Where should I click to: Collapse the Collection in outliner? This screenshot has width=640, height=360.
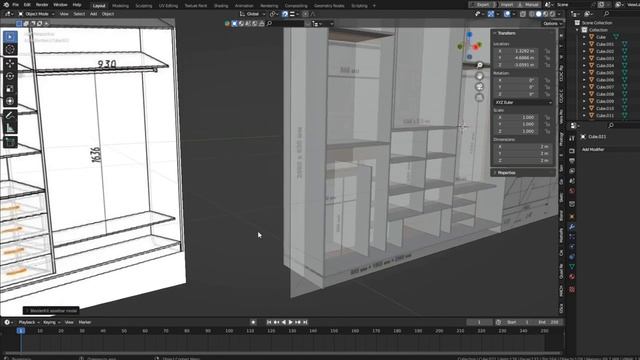(578, 30)
